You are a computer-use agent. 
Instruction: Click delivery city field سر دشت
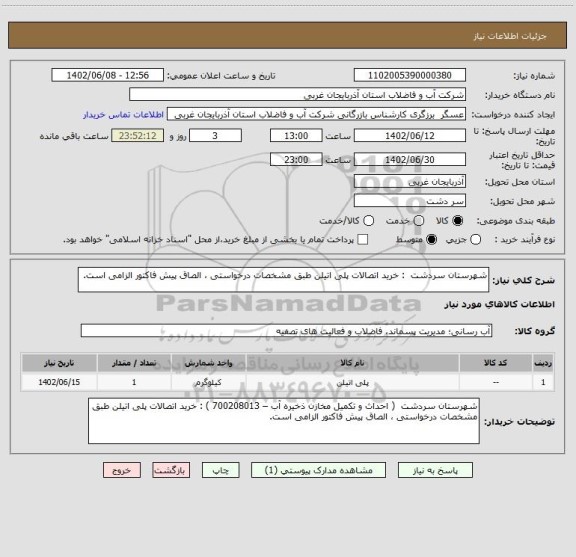410,201
